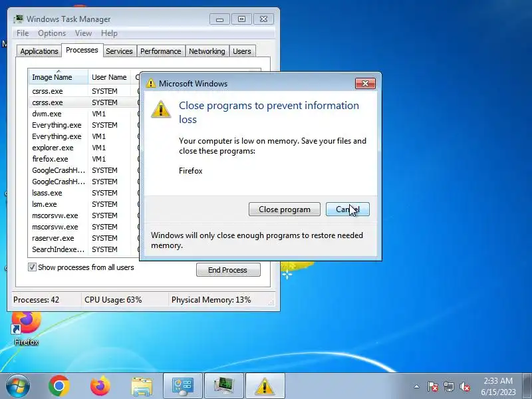The height and width of the screenshot is (399, 532).
Task: Select Everything.exe run by VM1
Action: (x=84, y=136)
